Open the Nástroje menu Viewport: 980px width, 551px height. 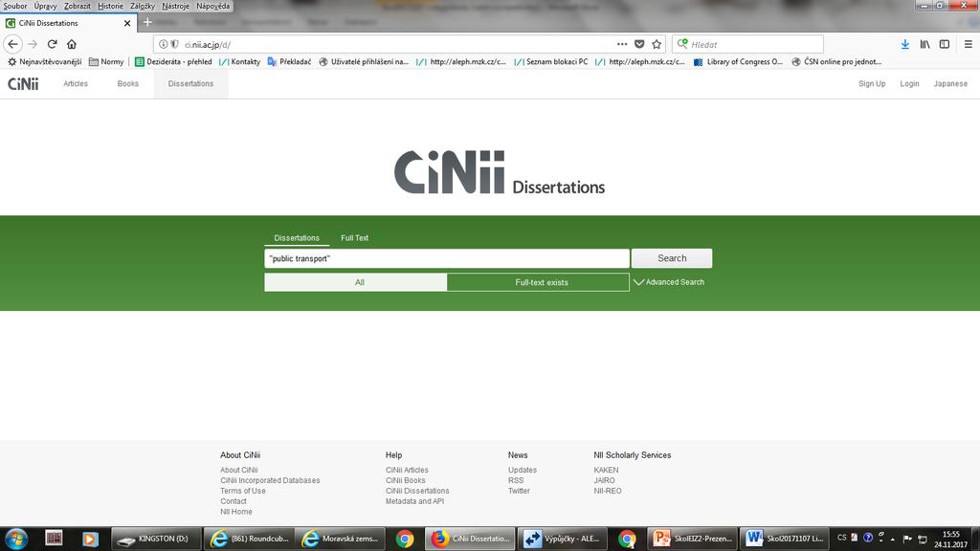[x=176, y=6]
